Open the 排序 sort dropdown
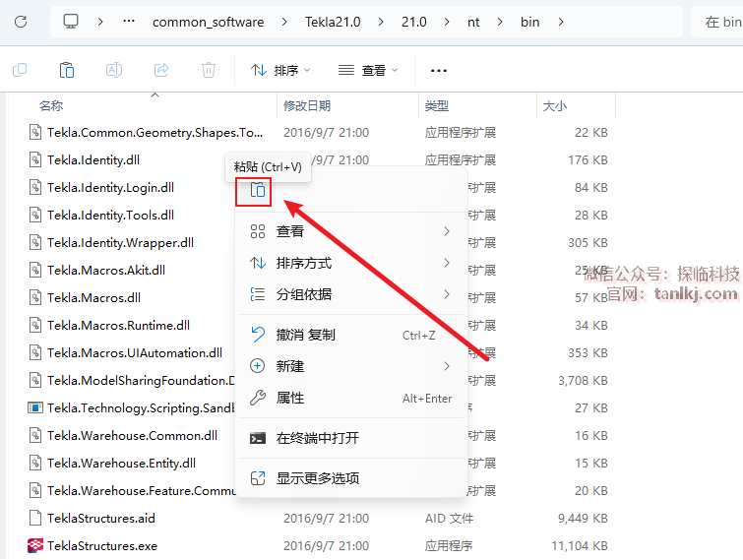The height and width of the screenshot is (560, 743). pyautogui.click(x=280, y=71)
